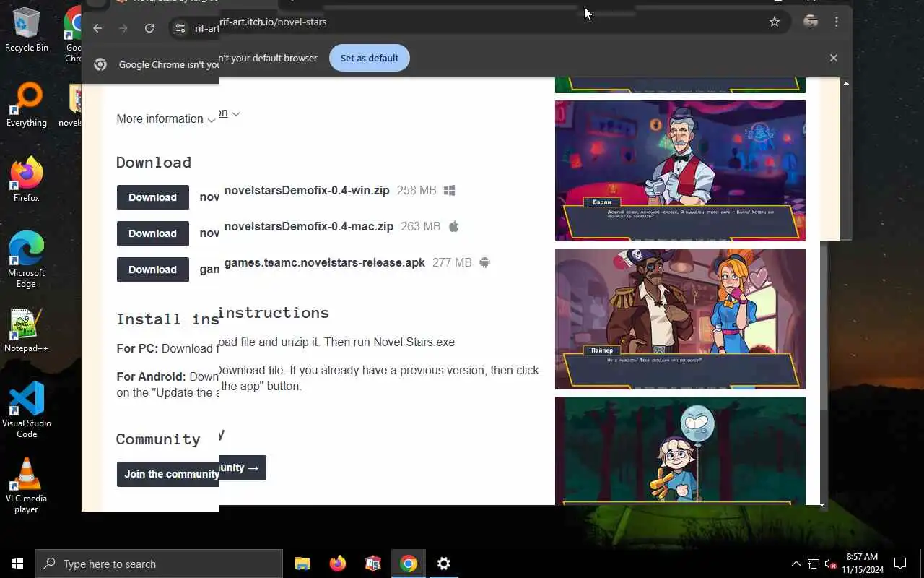Image resolution: width=924 pixels, height=578 pixels.
Task: Open the Firefox desktop shortcut
Action: click(x=27, y=179)
